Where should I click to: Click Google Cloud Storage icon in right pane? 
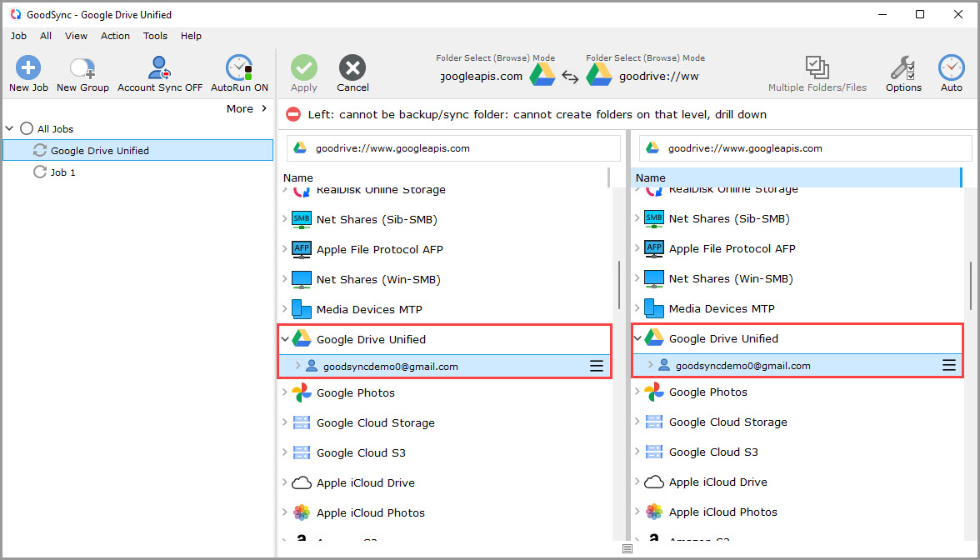(653, 422)
